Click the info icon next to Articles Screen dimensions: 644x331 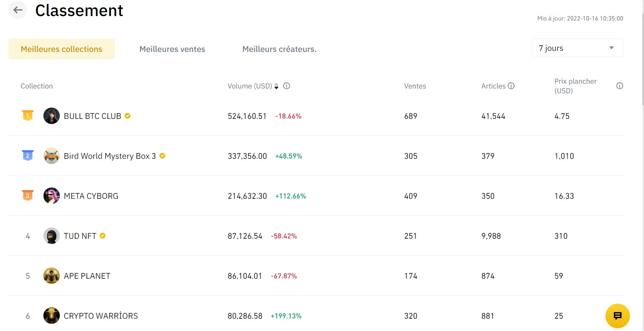(511, 86)
